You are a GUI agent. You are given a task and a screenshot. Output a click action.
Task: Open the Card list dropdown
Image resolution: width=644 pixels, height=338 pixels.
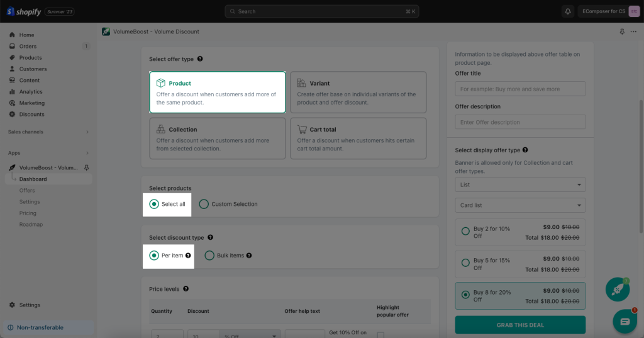[x=520, y=205]
